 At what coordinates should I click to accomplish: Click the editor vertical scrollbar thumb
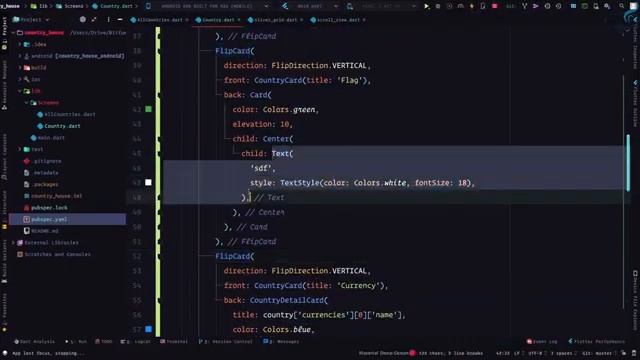point(628,162)
